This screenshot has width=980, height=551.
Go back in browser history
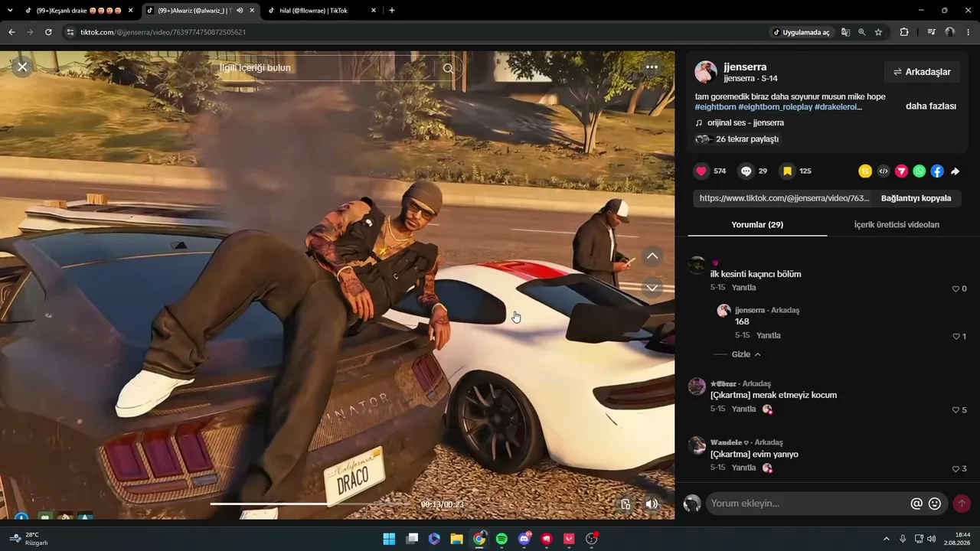[11, 32]
